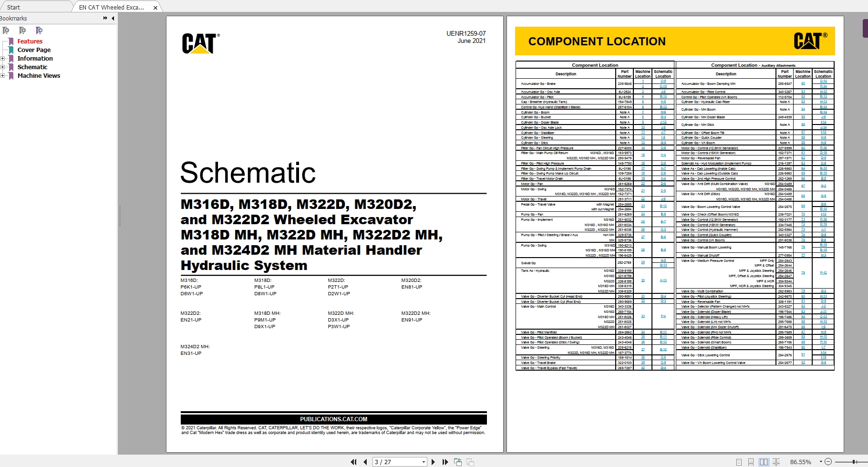868x467 pixels.
Task: Switch to continuous facing layout
Action: click(776, 462)
